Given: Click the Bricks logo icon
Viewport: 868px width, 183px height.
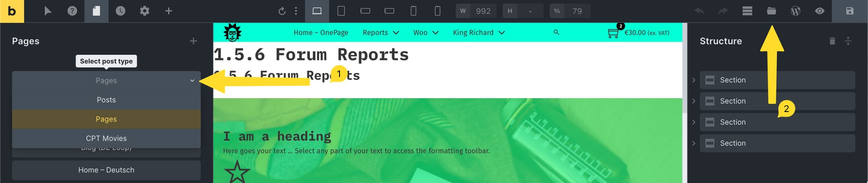Looking at the screenshot, I should pos(12,11).
